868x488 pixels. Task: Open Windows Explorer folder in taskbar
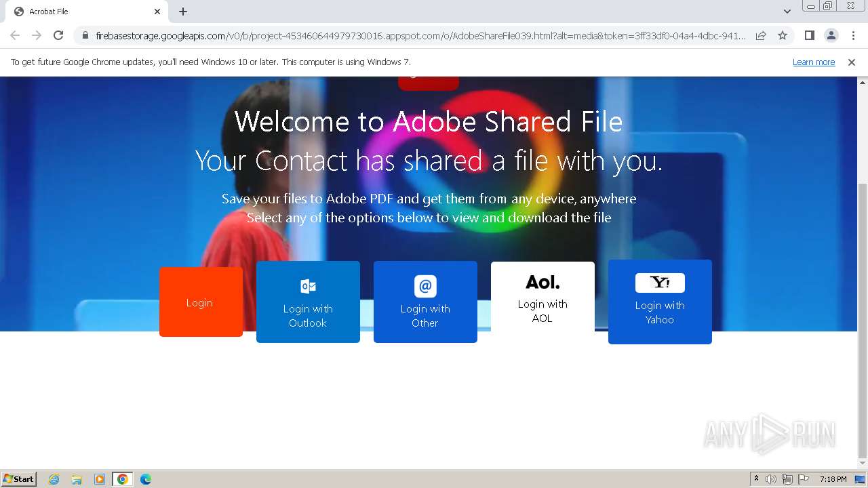(x=77, y=479)
